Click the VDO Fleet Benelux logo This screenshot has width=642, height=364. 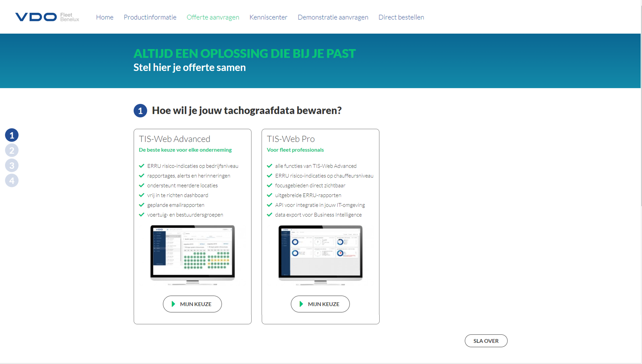pos(47,17)
